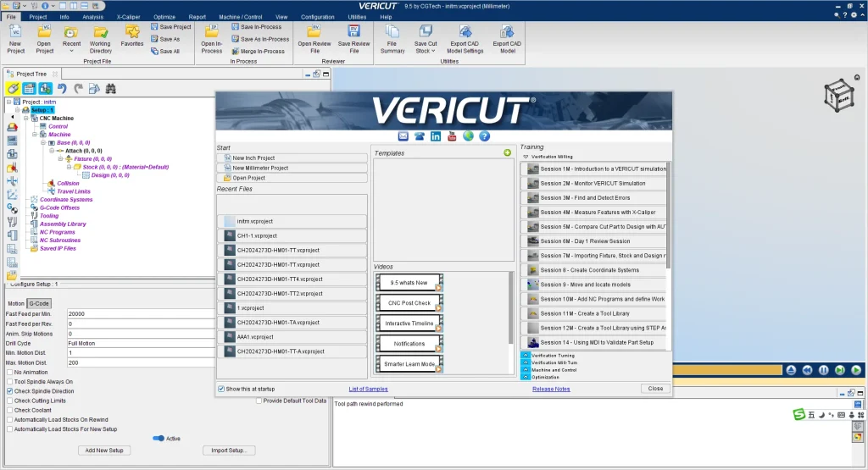This screenshot has height=470, width=868.
Task: Click the pause simulation button
Action: click(x=823, y=370)
